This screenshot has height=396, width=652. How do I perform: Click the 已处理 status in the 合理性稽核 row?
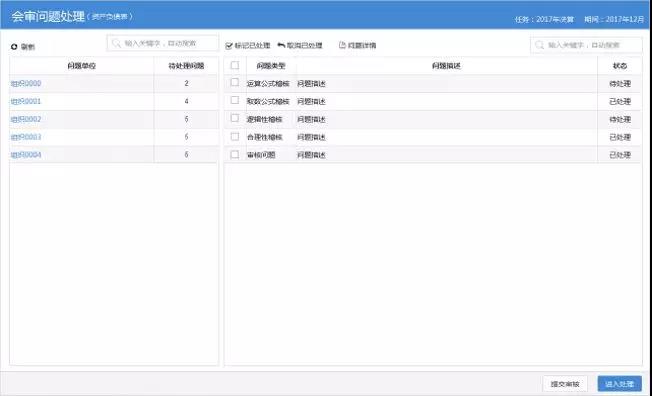click(x=620, y=137)
